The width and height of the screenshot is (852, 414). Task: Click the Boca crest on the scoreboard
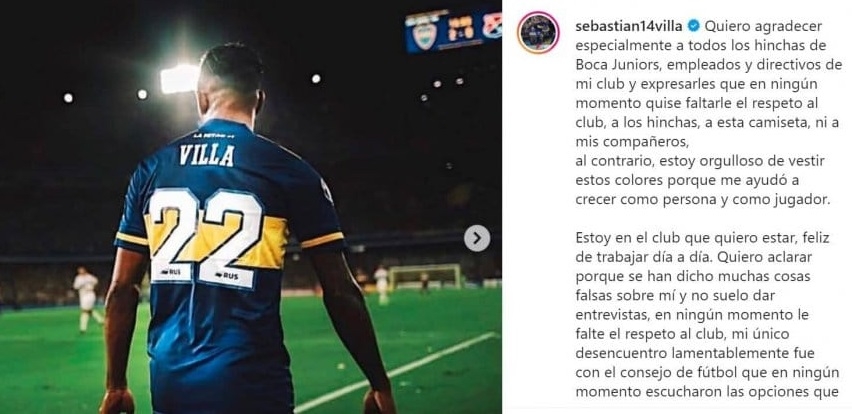pos(424,35)
